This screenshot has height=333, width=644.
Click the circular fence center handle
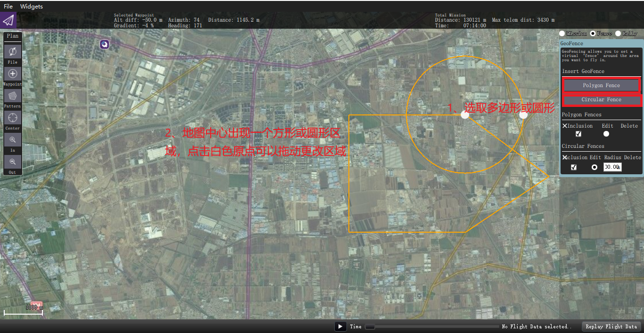(465, 115)
